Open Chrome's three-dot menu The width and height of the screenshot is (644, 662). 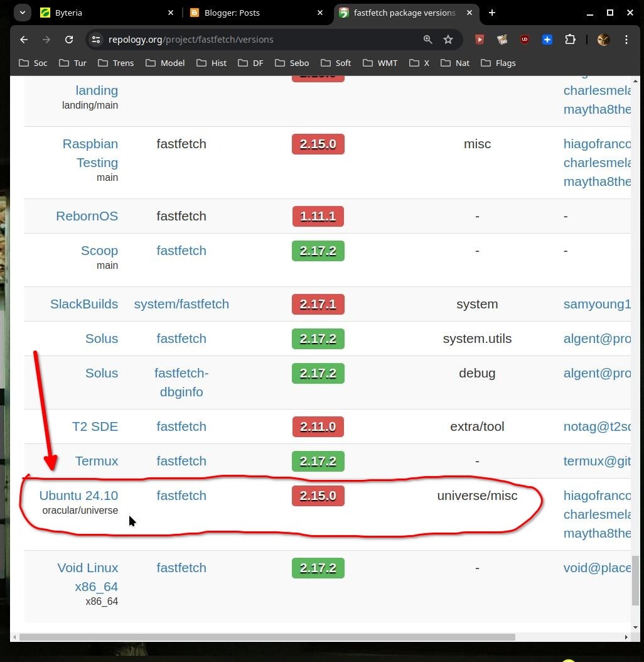click(x=626, y=40)
